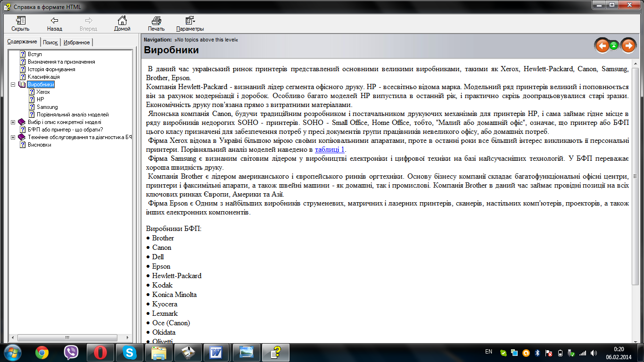Open the Windows Start menu

pyautogui.click(x=12, y=352)
